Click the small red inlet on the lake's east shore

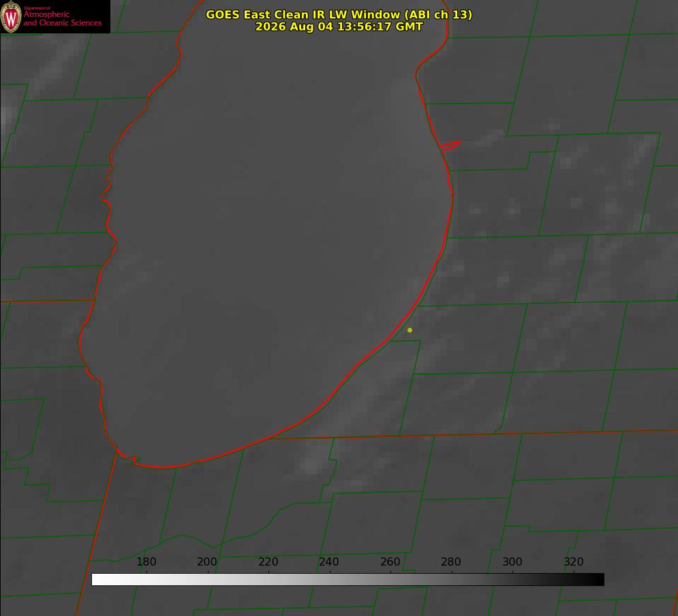click(x=450, y=146)
